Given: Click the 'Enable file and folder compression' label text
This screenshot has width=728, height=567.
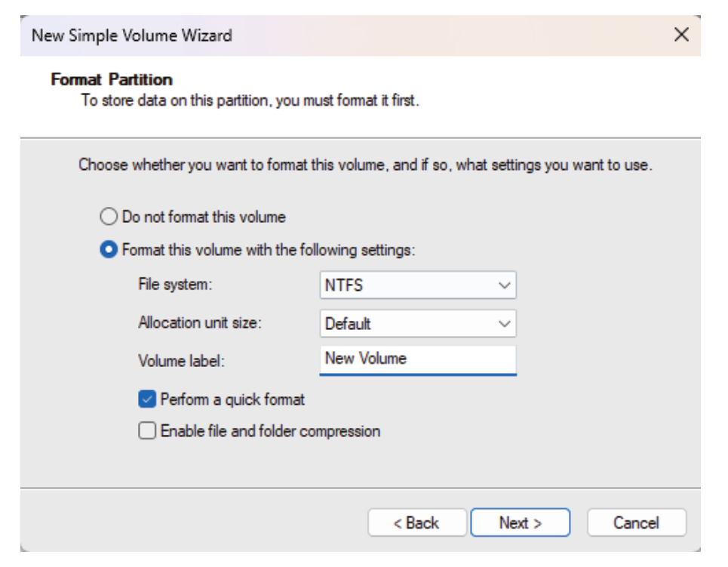Looking at the screenshot, I should 270,431.
